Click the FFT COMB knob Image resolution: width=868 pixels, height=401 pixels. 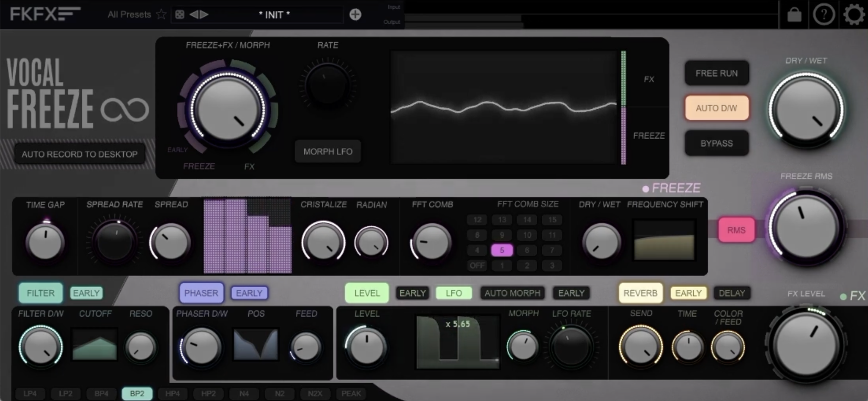pyautogui.click(x=431, y=241)
